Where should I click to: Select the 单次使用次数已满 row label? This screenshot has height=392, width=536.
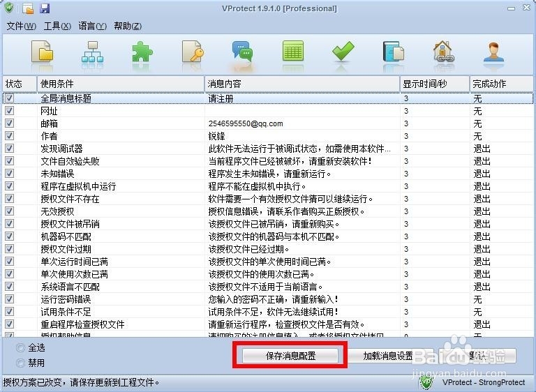[75, 274]
